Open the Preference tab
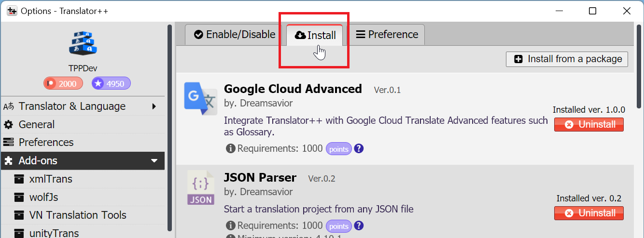The width and height of the screenshot is (644, 238). click(386, 35)
